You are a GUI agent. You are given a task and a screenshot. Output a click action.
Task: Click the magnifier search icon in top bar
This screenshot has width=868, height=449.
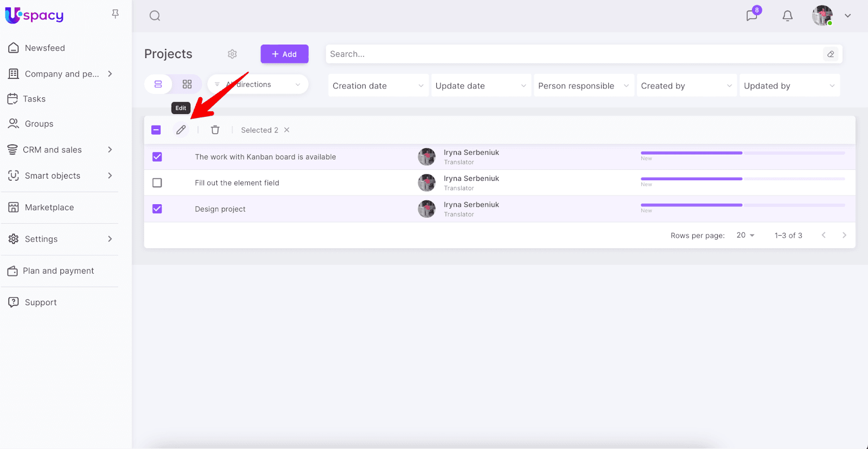155,16
